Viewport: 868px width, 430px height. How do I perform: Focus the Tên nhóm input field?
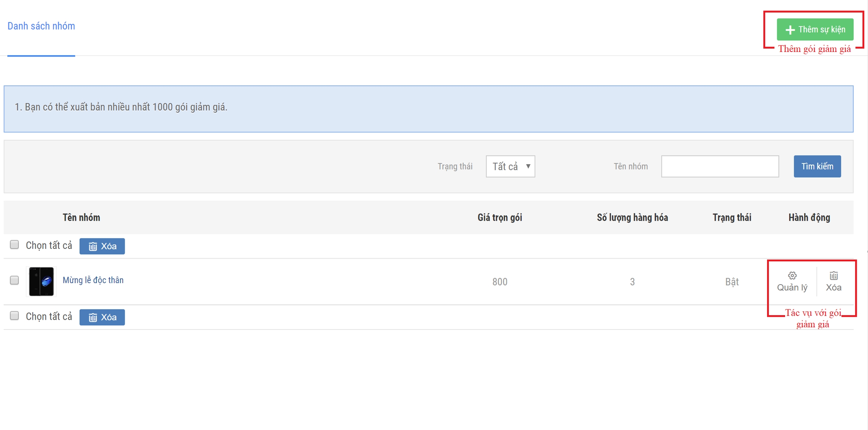(x=720, y=166)
